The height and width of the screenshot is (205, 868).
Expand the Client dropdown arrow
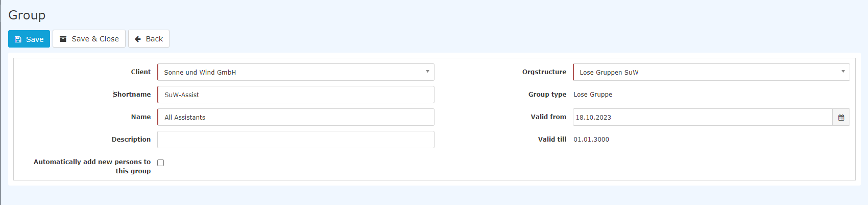pyautogui.click(x=427, y=72)
